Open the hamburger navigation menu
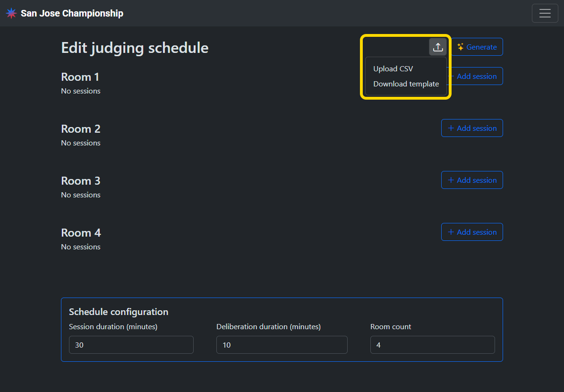This screenshot has width=564, height=392. tap(545, 13)
